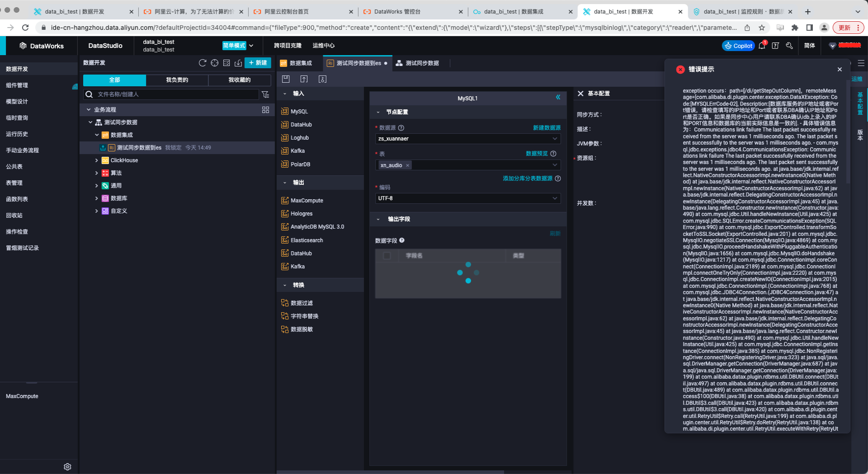Remove xn_audio tag from 表 field

(407, 165)
